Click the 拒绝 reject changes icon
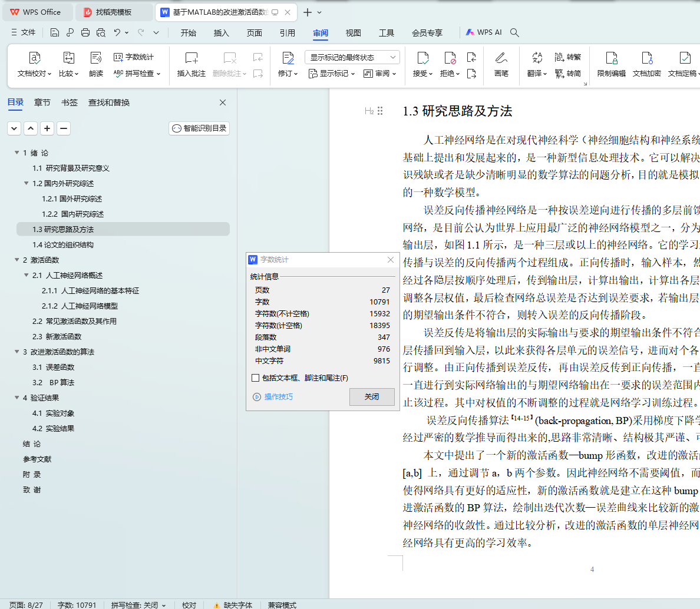The image size is (700, 609). pyautogui.click(x=450, y=58)
